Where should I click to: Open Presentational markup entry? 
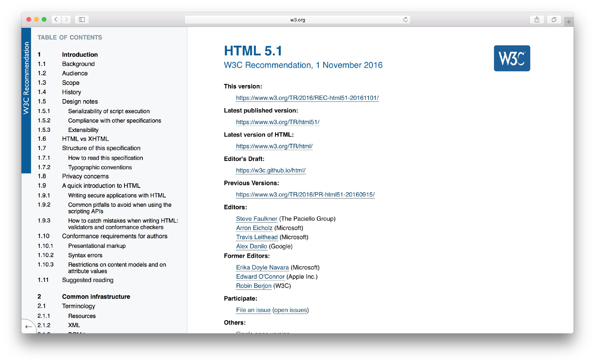click(97, 246)
